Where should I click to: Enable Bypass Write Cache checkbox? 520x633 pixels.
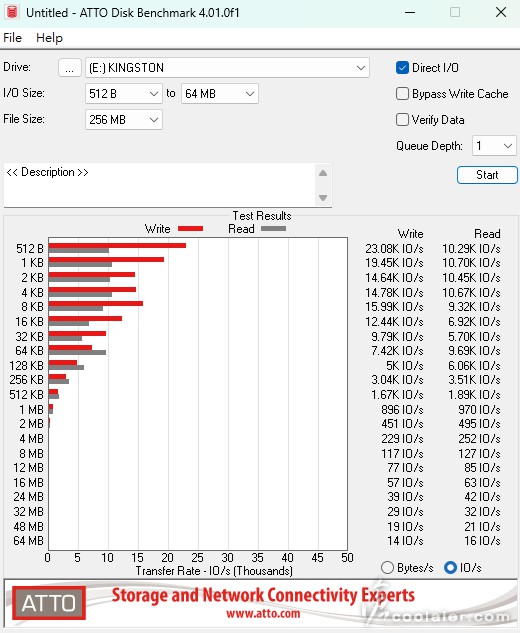[x=402, y=94]
